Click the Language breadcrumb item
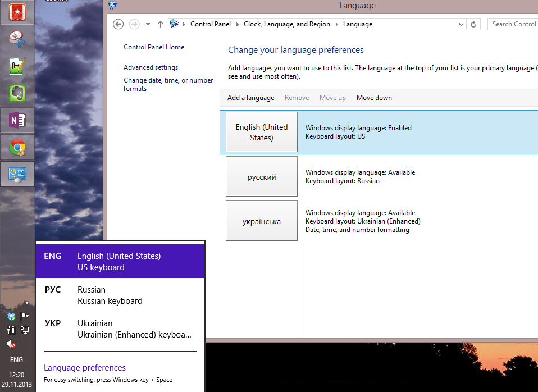Image resolution: width=538 pixels, height=392 pixels. (358, 24)
